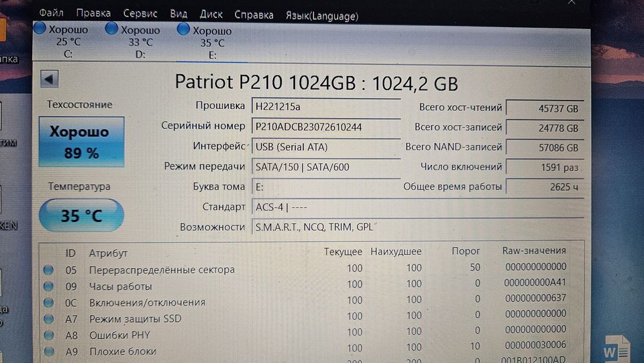
Task: Click raw value 000000030006
Action: [x=536, y=345]
